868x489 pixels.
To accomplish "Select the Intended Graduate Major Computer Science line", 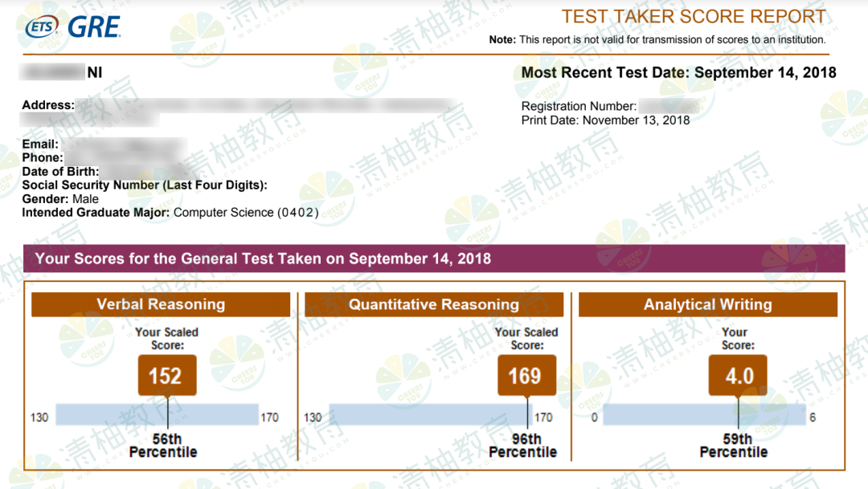I will pos(170,213).
